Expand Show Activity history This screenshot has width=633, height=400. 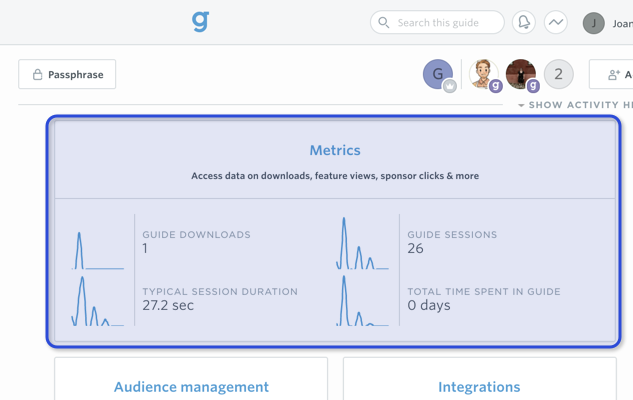pos(576,105)
